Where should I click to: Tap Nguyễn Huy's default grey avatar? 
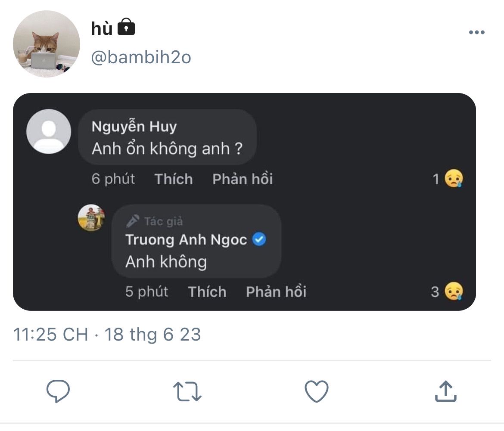coord(49,131)
